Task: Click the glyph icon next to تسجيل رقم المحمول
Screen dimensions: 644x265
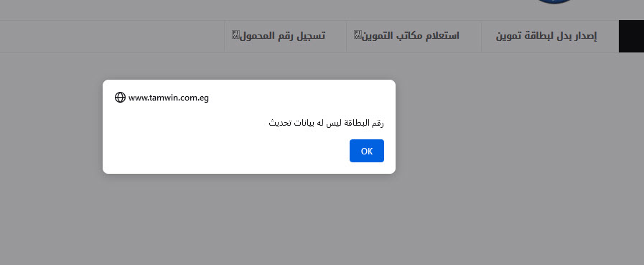Action: coord(235,34)
